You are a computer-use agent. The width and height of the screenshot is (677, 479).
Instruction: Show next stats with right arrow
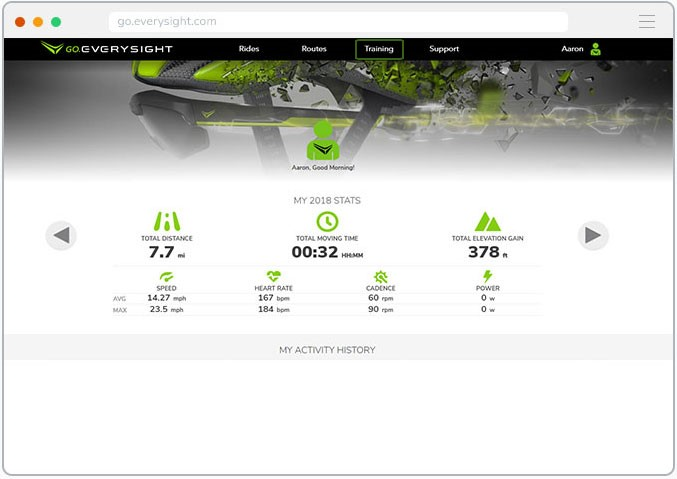point(593,235)
